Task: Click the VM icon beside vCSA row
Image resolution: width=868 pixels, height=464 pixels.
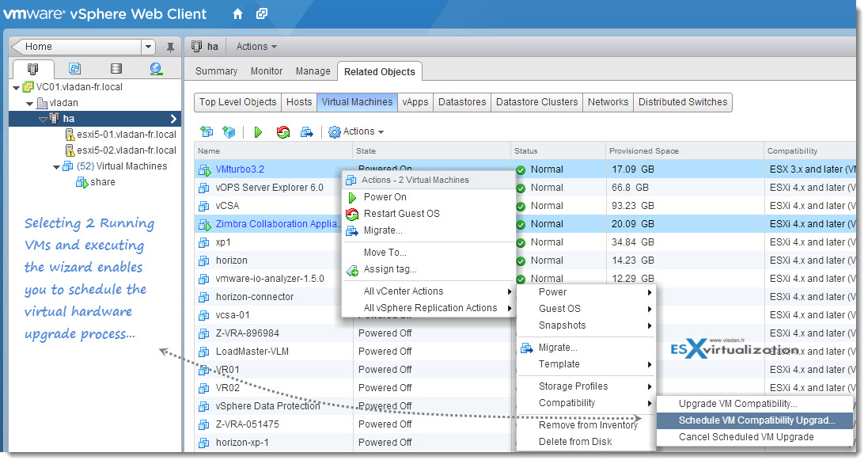Action: [203, 206]
